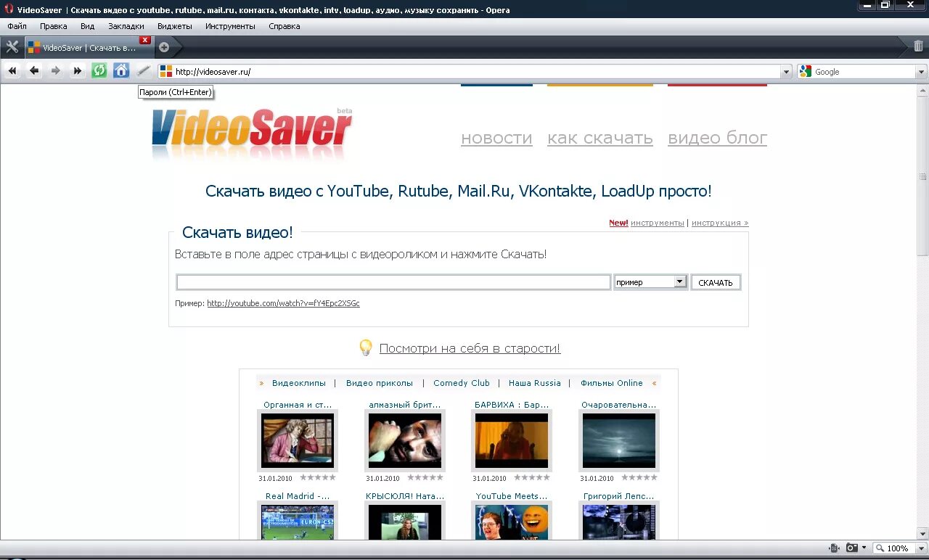Open the 'пример' dropdown list
This screenshot has height=560, width=929.
[650, 282]
